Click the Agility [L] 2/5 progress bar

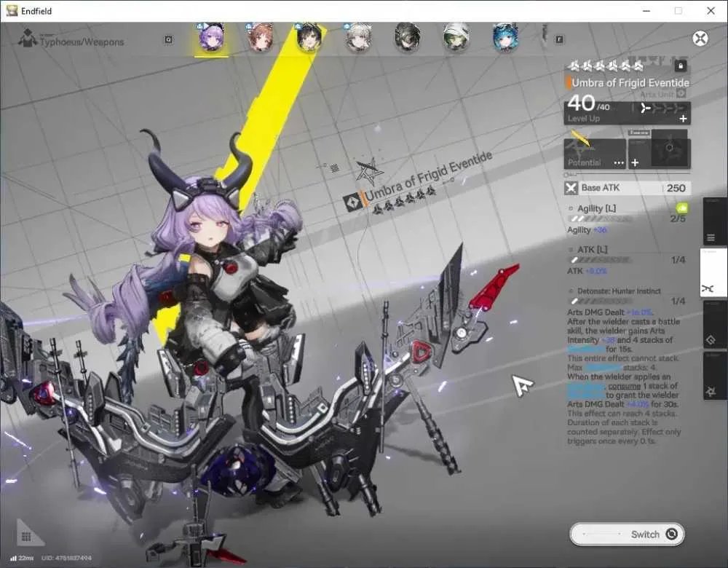601,218
